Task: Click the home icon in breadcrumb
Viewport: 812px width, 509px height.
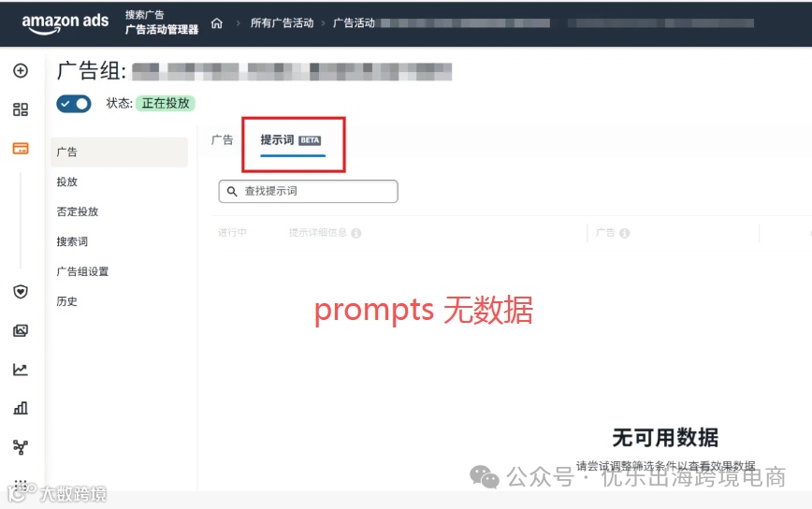Action: coord(217,23)
